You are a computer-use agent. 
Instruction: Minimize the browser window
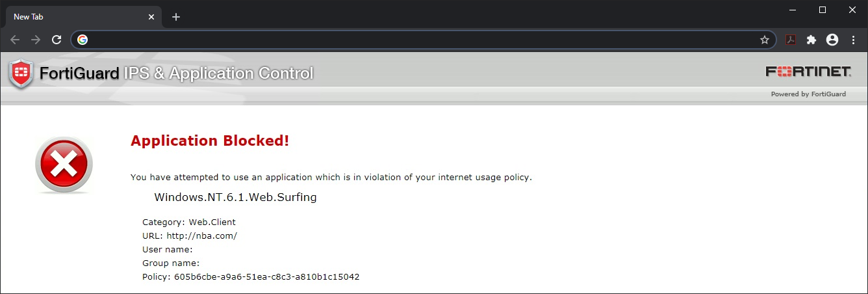793,10
